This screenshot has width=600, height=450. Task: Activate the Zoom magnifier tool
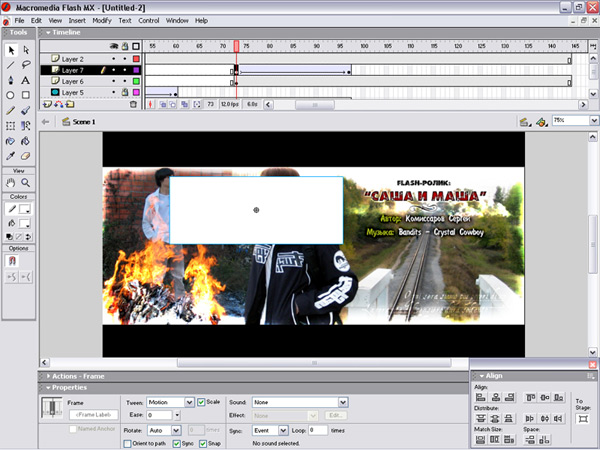click(26, 183)
